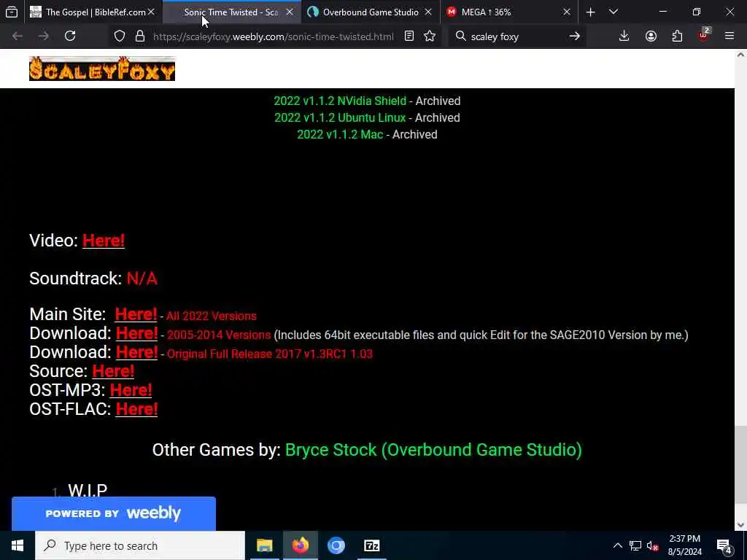The image size is (747, 560).
Task: Open the Source Here! link
Action: coord(113,371)
